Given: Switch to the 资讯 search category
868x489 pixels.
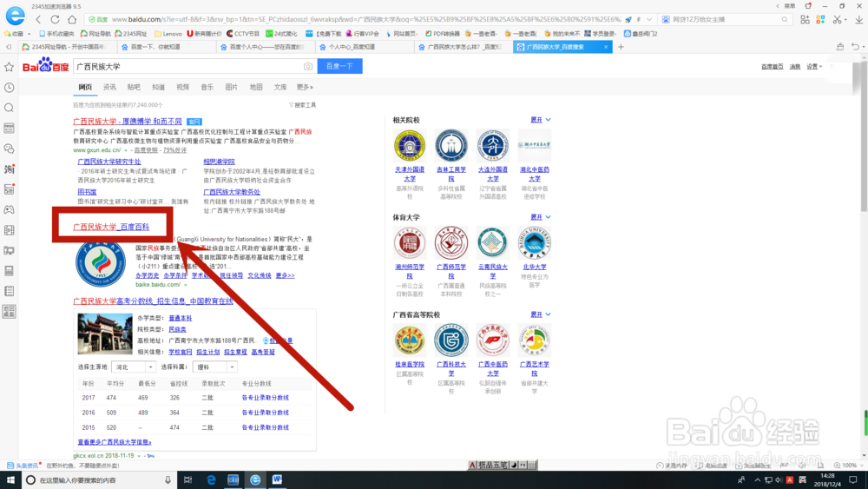Looking at the screenshot, I should (x=109, y=87).
